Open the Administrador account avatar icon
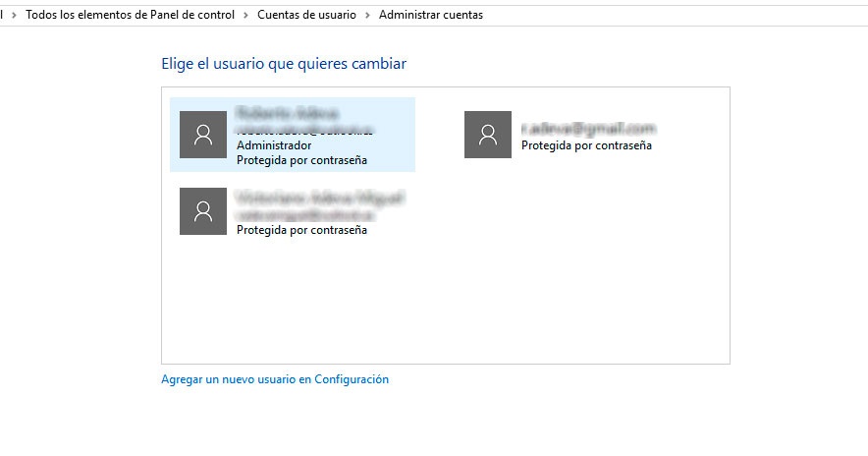 point(203,135)
